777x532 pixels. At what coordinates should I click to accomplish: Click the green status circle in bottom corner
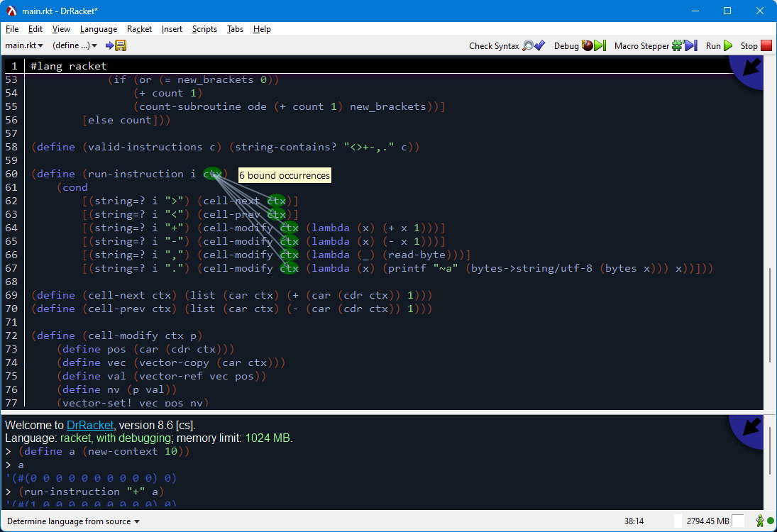tap(771, 521)
